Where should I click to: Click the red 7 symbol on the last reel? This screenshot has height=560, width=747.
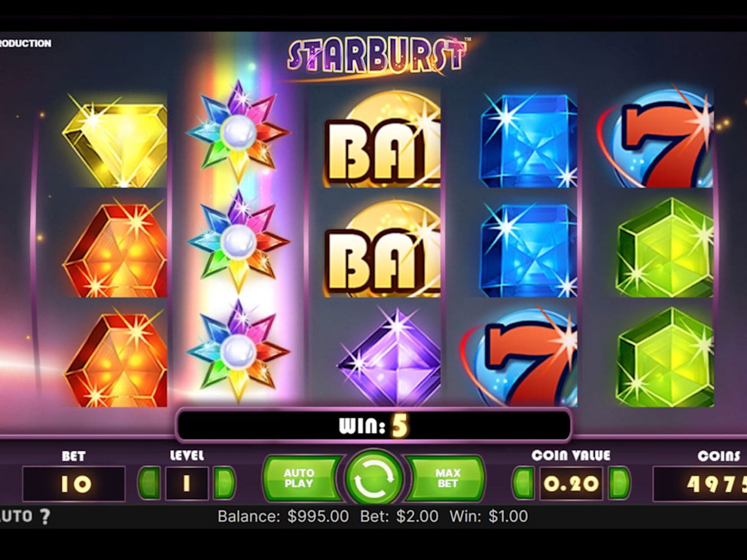click(656, 138)
